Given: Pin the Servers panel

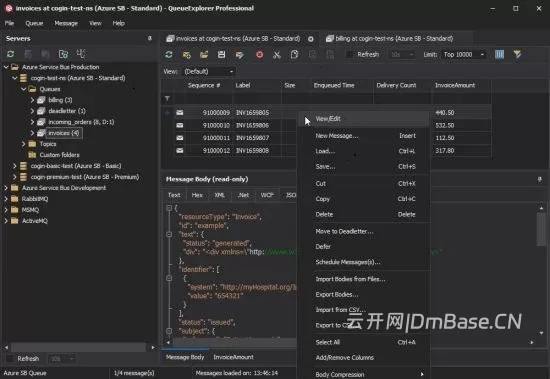Looking at the screenshot, I should point(150,38).
